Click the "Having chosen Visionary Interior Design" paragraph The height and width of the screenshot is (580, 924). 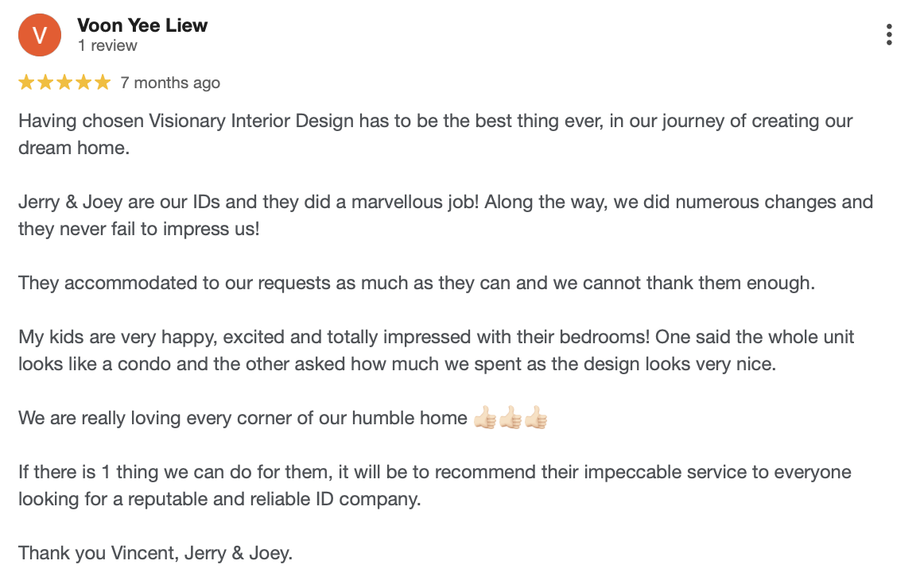436,134
